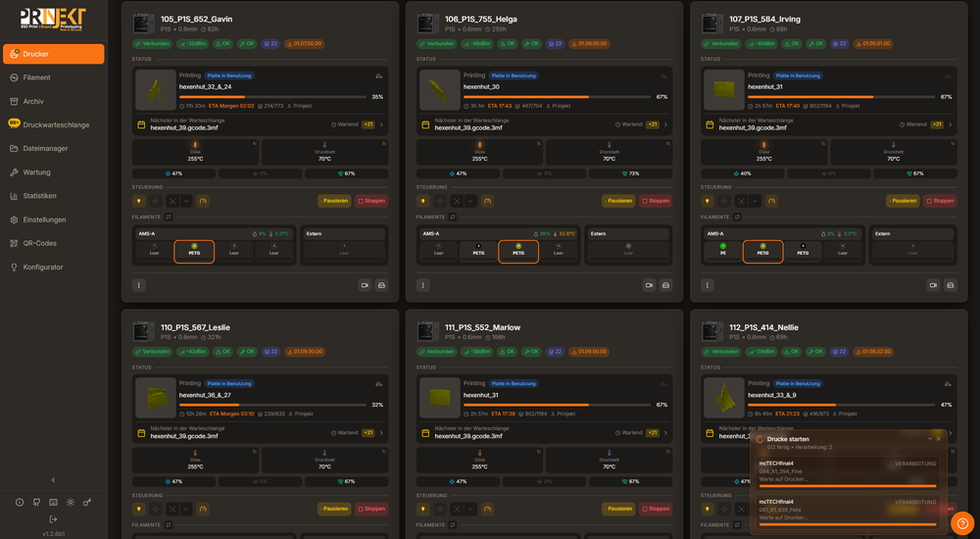980x539 pixels.
Task: Open the speed gauge control on Helga's card
Action: pos(487,201)
